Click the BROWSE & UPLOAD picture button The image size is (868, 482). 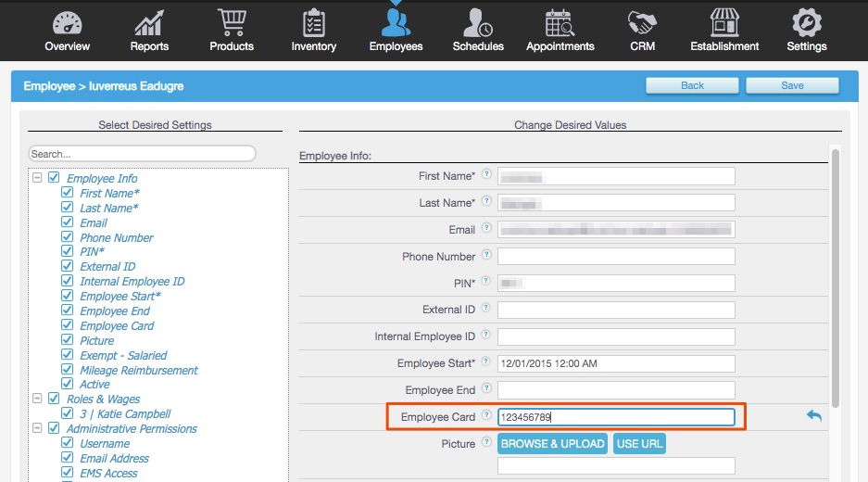(552, 444)
